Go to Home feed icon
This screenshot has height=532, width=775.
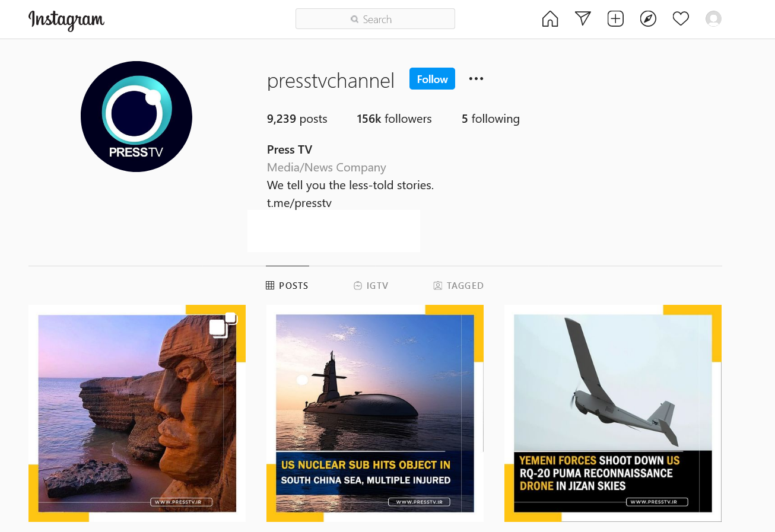click(x=550, y=19)
